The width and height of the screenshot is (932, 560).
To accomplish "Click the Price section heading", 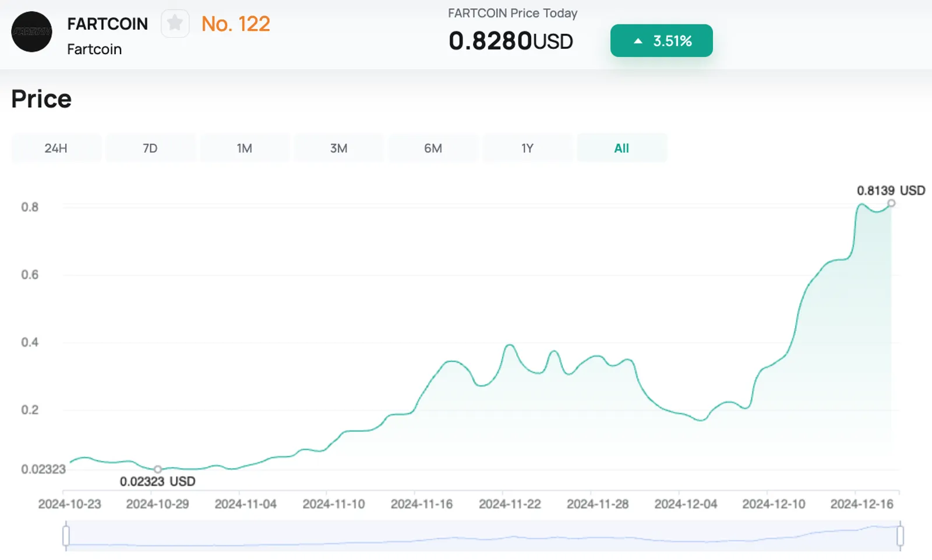I will [x=41, y=99].
